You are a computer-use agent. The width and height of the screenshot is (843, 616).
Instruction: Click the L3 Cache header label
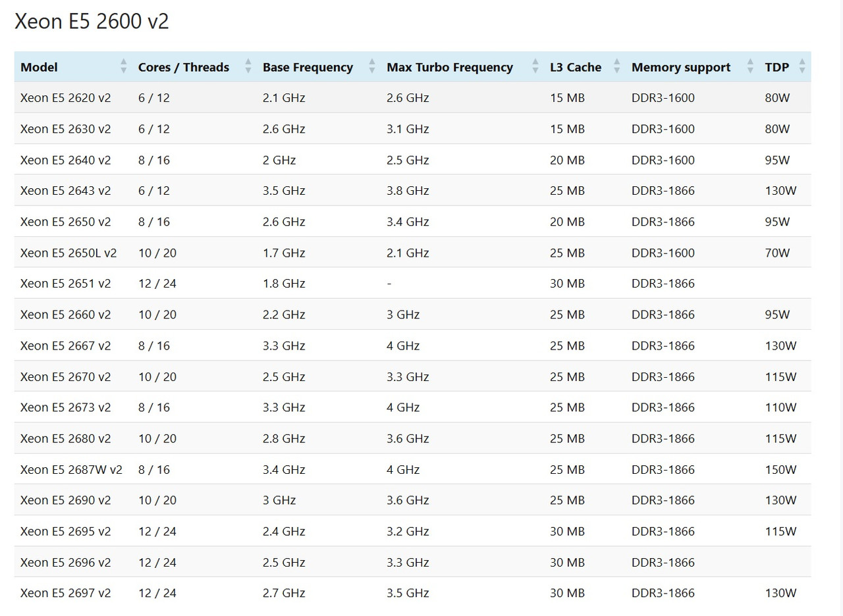(x=576, y=67)
